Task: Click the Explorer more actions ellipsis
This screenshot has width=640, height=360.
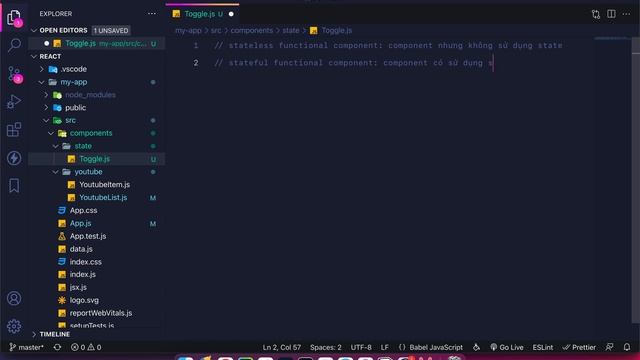Action: coord(152,13)
